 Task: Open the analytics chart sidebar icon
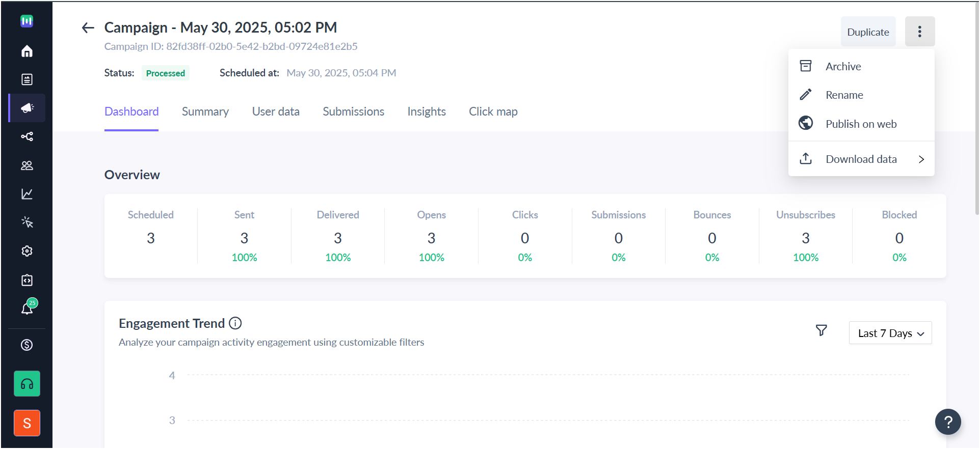point(27,194)
